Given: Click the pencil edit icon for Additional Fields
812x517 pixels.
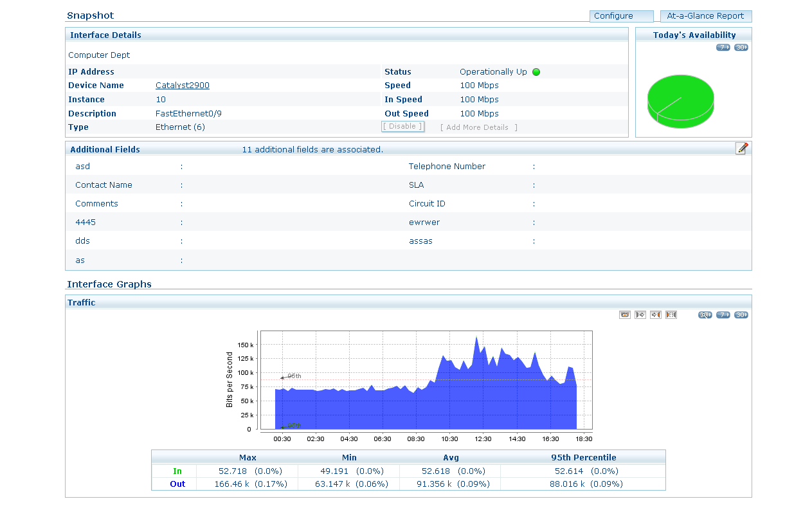Looking at the screenshot, I should (x=741, y=149).
